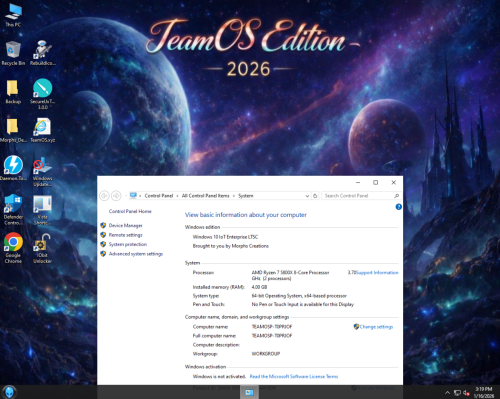Expand chevron after the computer icon
Image resolution: width=500 pixels, height=399 pixels.
point(140,196)
